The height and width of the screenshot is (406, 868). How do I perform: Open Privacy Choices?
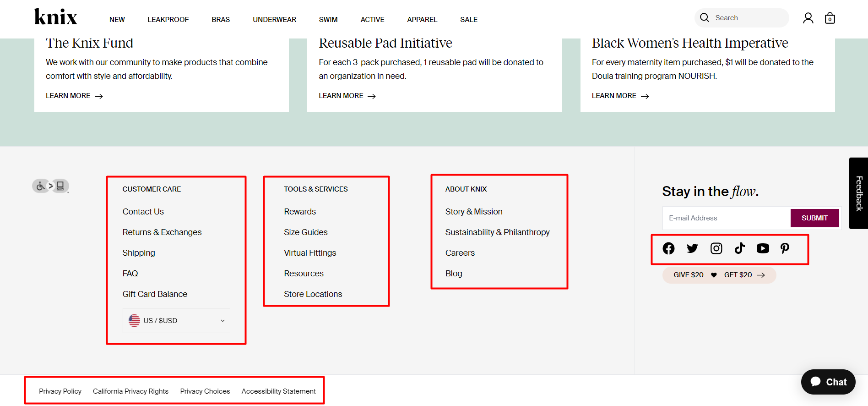205,391
